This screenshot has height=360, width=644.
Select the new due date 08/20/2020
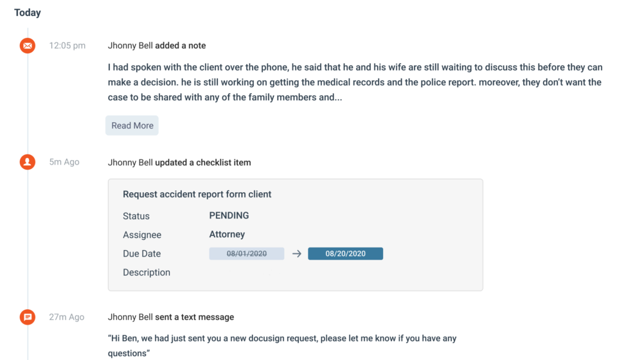[345, 253]
